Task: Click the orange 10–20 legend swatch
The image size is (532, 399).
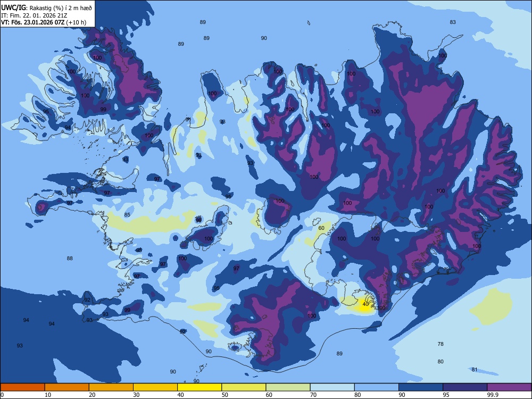Action: [67, 387]
